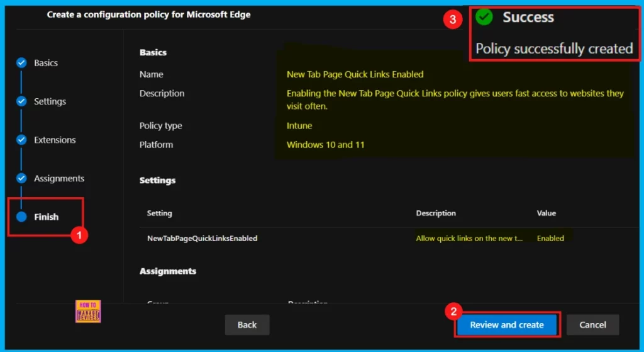Click the Intune policy type value
The width and height of the screenshot is (644, 352).
point(299,126)
